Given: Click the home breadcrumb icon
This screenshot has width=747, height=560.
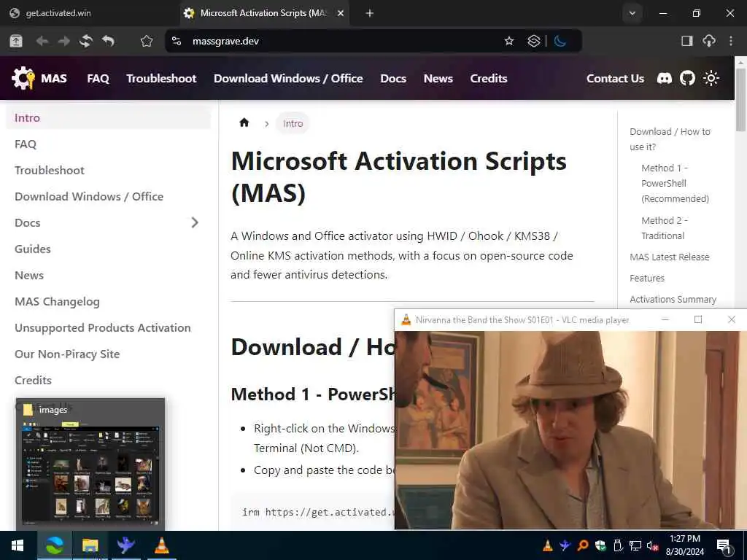Looking at the screenshot, I should point(244,122).
